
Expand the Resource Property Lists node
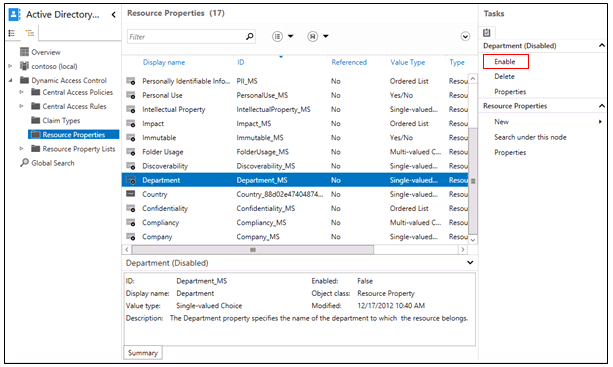(x=22, y=149)
